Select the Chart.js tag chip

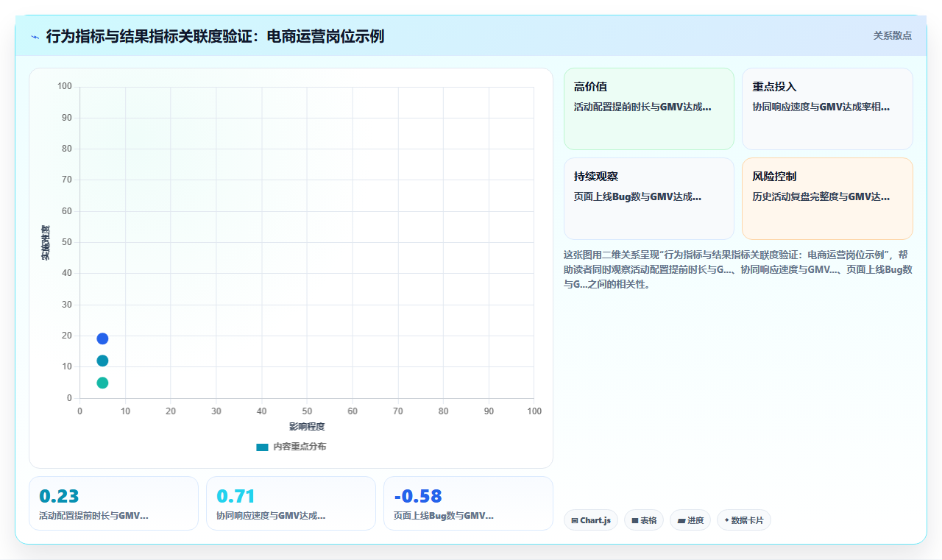[x=591, y=520]
